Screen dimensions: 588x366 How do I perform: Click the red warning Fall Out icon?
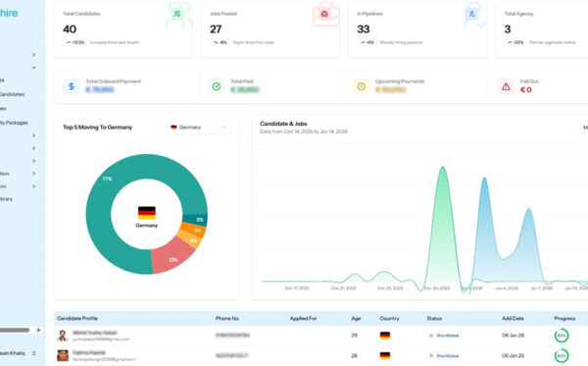pos(506,86)
